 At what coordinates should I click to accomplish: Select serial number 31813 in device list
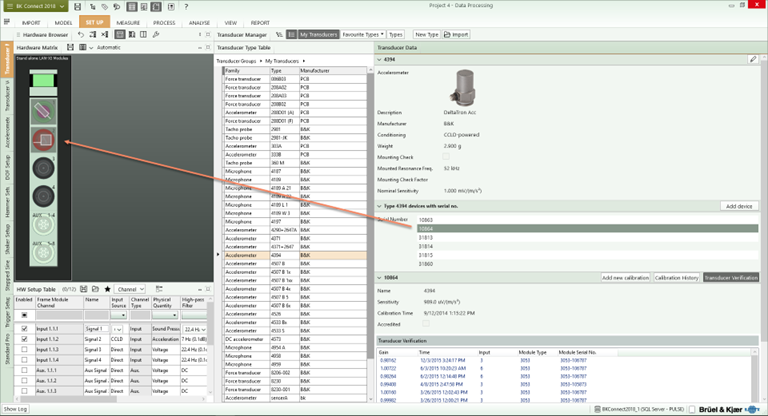click(x=426, y=237)
